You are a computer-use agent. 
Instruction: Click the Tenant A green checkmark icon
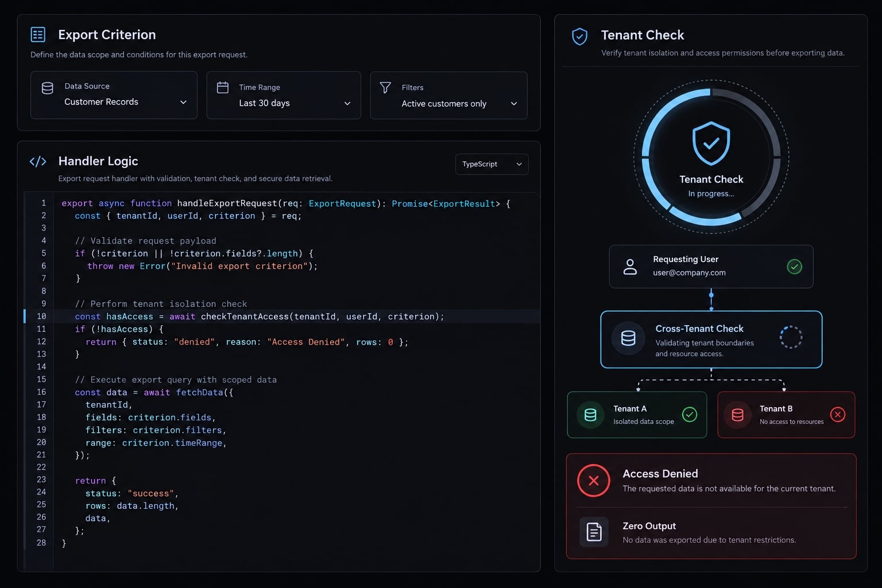point(690,414)
